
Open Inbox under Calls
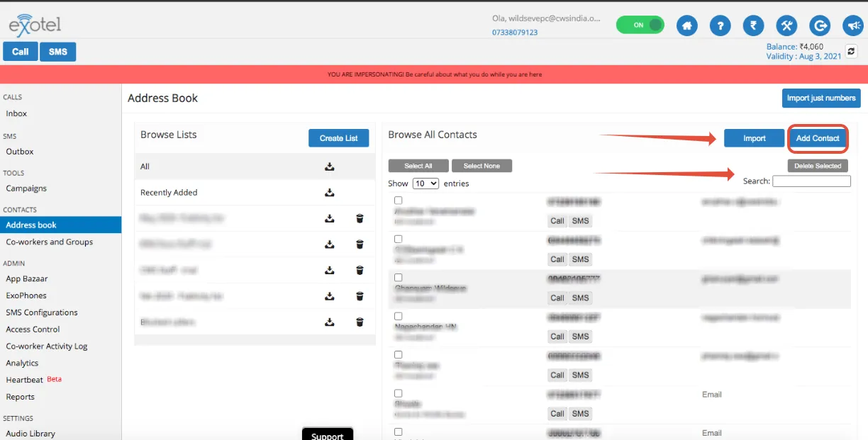(x=16, y=113)
